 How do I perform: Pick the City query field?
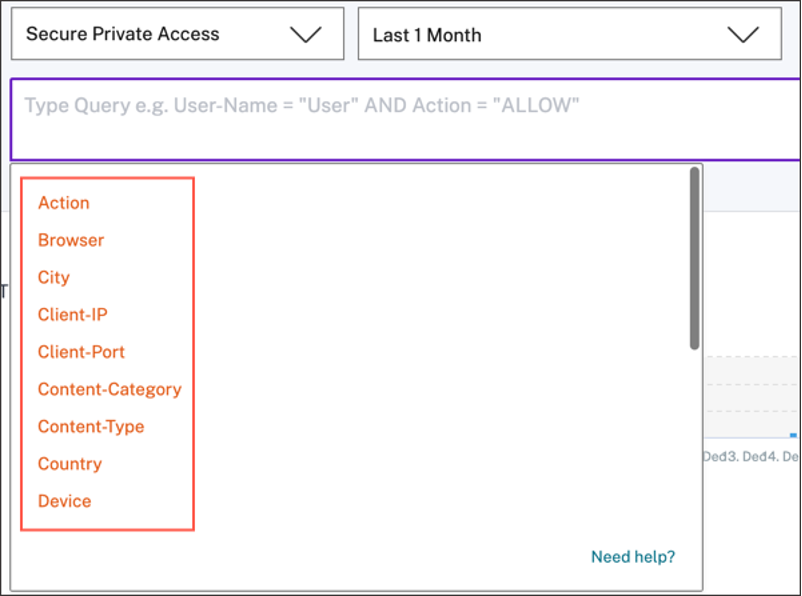[54, 277]
